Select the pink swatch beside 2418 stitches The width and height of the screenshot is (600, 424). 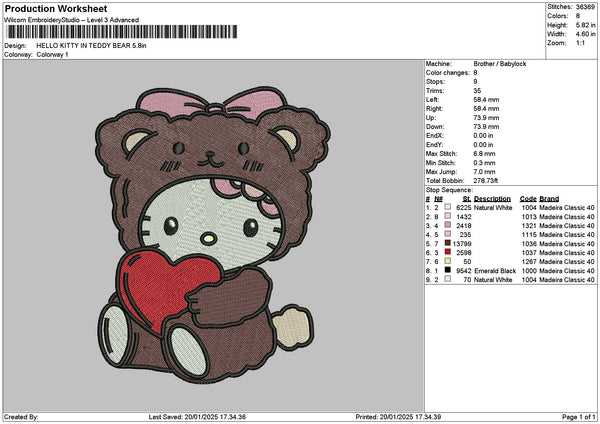[x=447, y=225]
